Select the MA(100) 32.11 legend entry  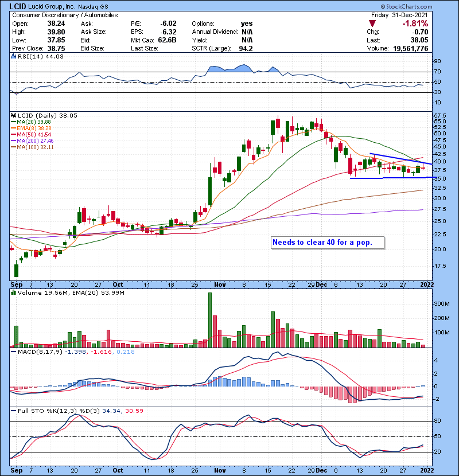pyautogui.click(x=33, y=147)
